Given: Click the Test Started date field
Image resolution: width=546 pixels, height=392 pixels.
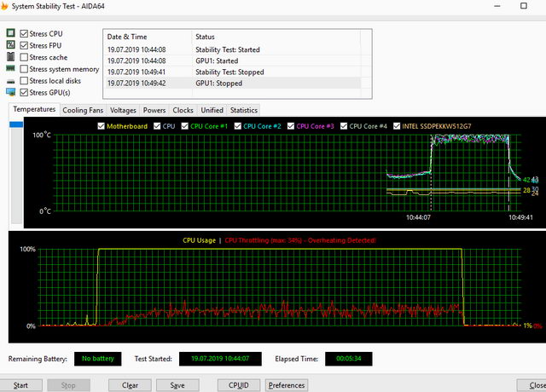Looking at the screenshot, I should click(220, 359).
